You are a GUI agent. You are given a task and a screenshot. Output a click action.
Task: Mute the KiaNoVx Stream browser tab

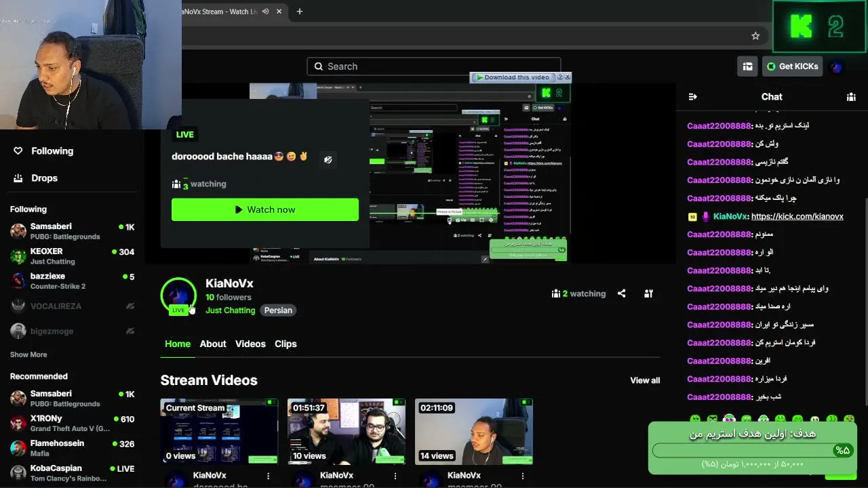point(265,12)
